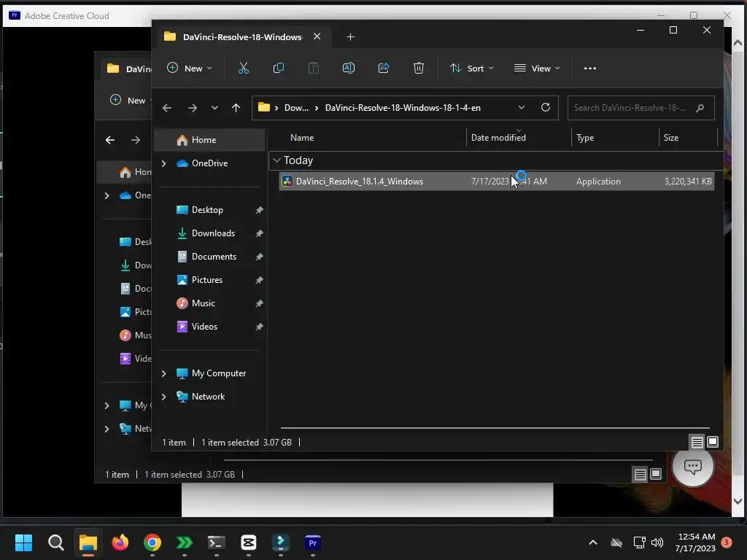
Task: Expand the My Computer tree node
Action: coord(163,373)
